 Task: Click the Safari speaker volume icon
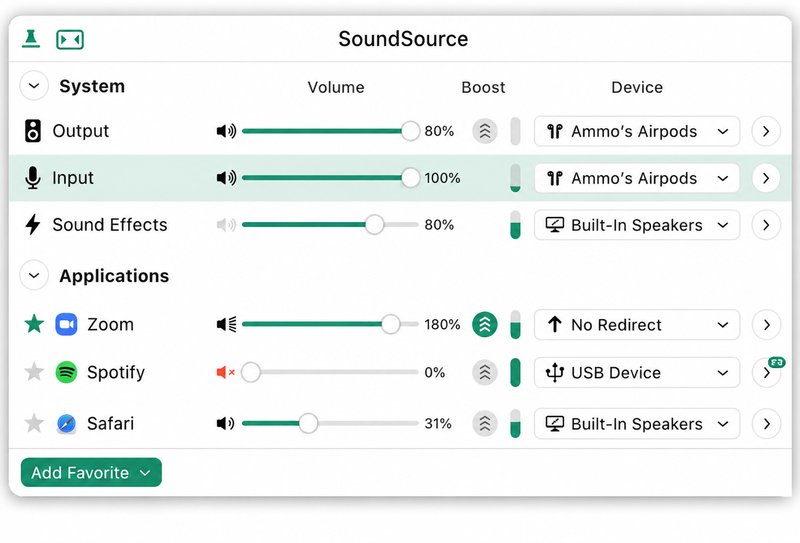click(226, 423)
